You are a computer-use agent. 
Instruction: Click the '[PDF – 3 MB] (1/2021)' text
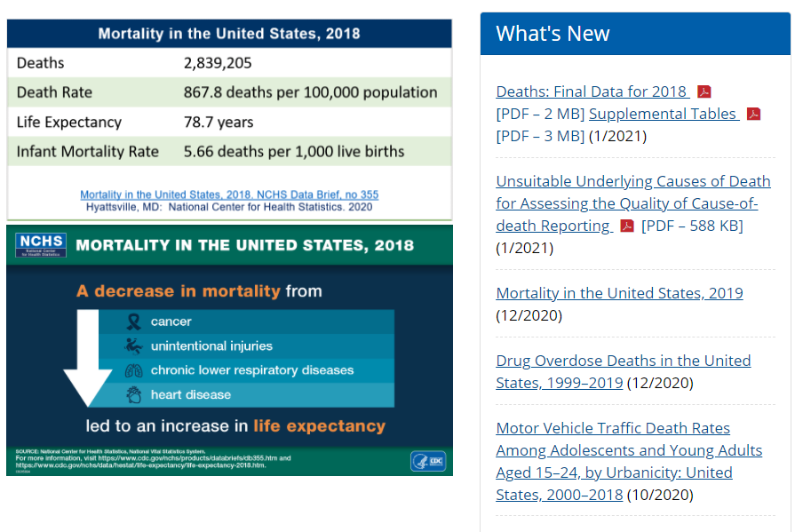point(571,136)
